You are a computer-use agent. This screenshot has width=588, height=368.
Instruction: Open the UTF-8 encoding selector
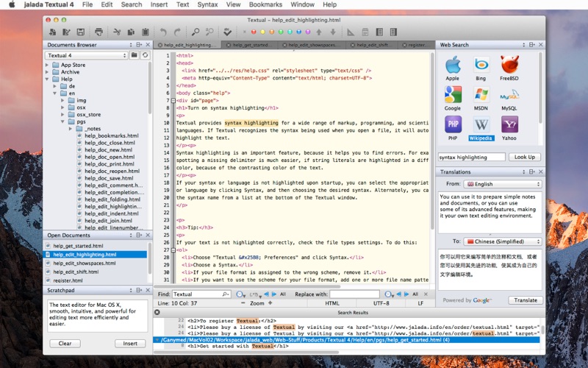point(381,303)
